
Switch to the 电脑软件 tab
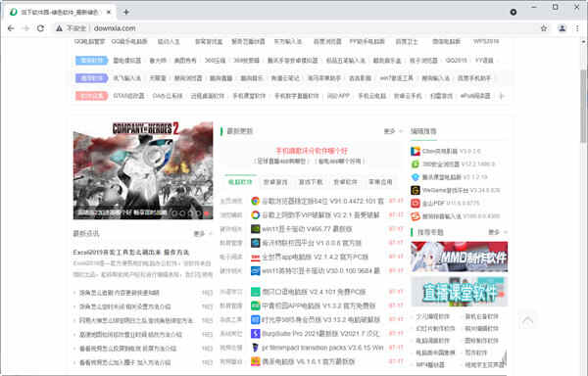[240, 182]
